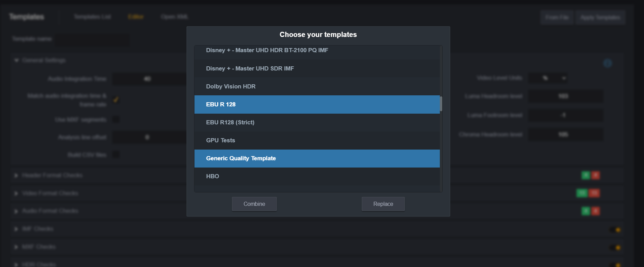Screen dimensions: 644x267
Task: Select the GPU Tests template
Action: [317, 140]
